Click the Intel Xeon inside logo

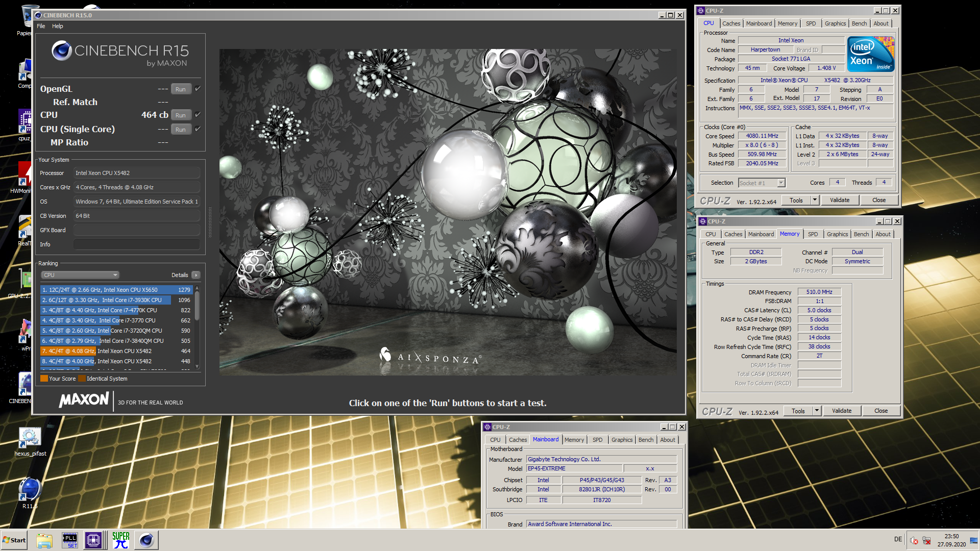tap(871, 54)
